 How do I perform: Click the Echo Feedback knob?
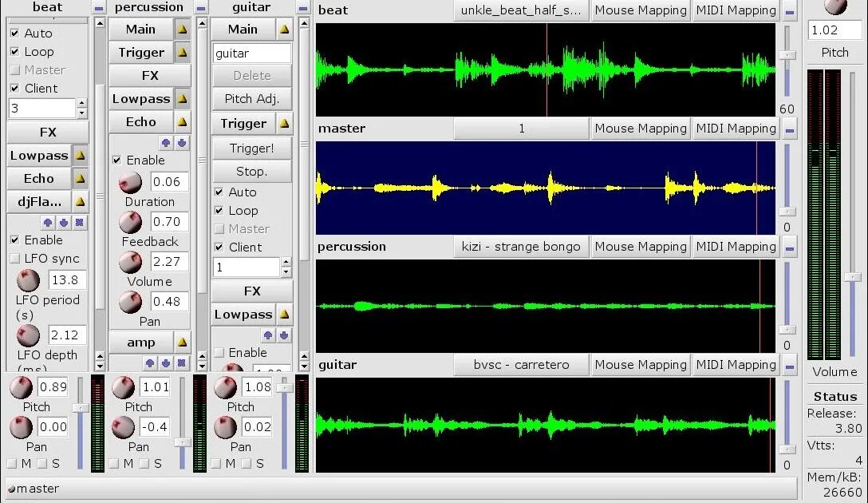click(131, 222)
